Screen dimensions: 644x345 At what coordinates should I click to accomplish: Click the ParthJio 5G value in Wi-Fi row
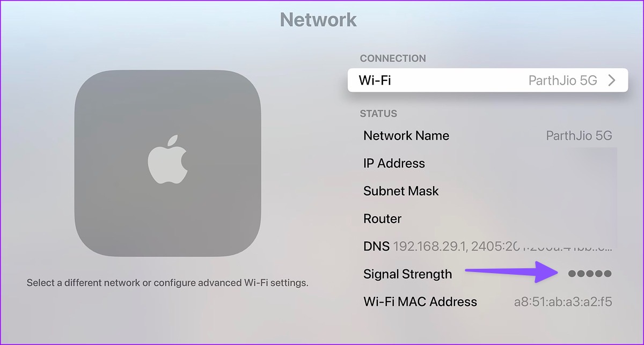pyautogui.click(x=562, y=80)
